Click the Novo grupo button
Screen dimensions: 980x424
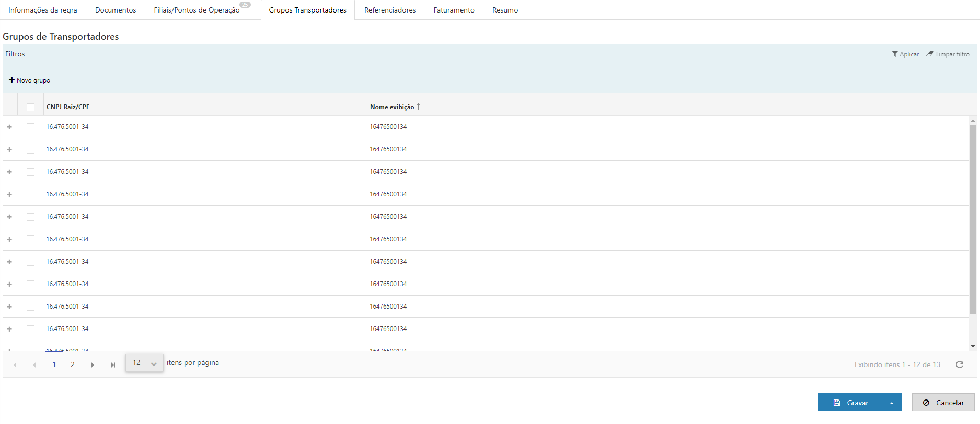click(30, 80)
